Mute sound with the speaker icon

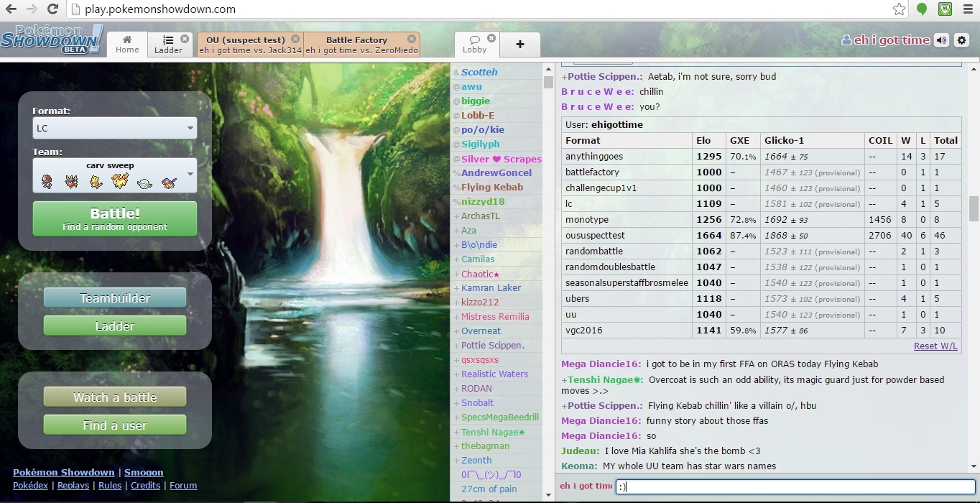click(941, 40)
